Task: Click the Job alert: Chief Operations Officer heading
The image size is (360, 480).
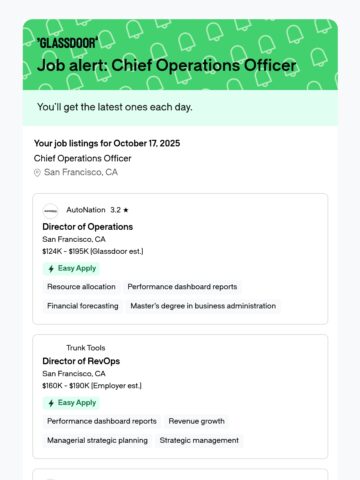Action: [166, 65]
